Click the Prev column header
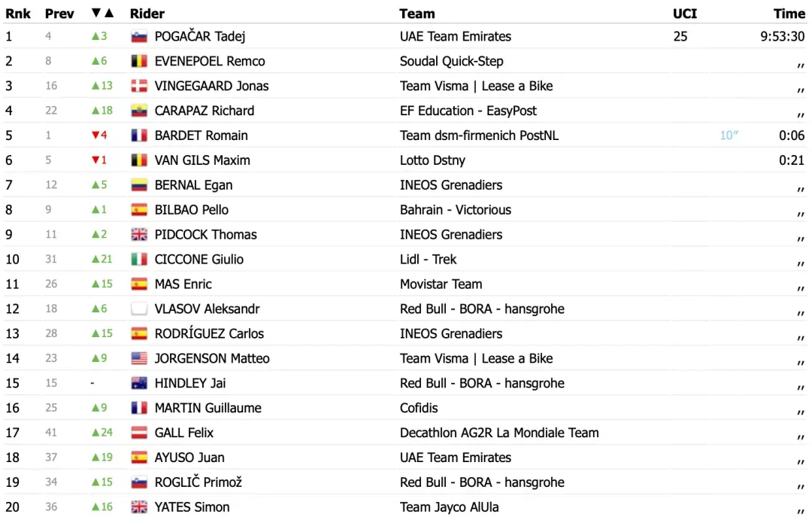 coord(59,14)
